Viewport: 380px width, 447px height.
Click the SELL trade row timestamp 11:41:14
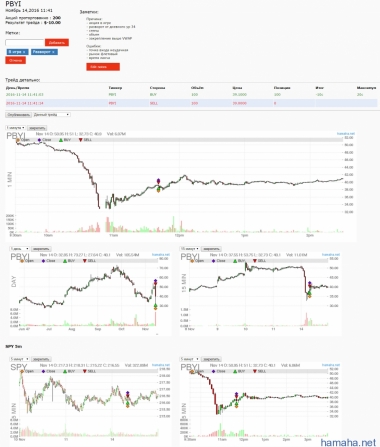coord(25,103)
